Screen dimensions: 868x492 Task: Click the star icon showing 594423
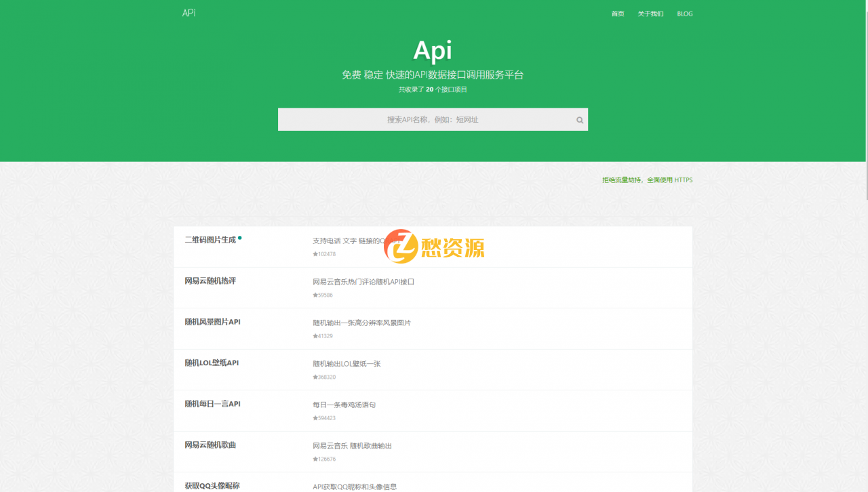(314, 418)
